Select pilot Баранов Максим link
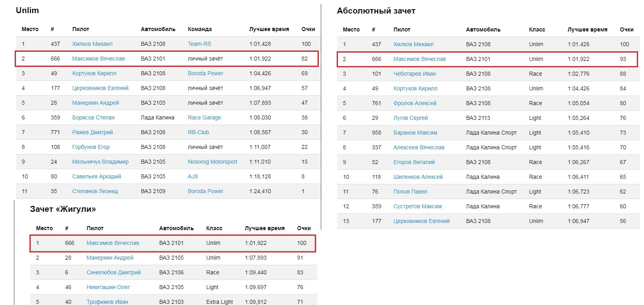 click(x=415, y=133)
